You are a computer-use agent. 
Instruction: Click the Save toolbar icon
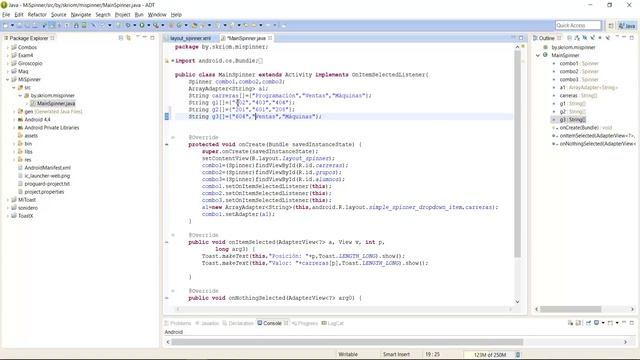(x=19, y=25)
